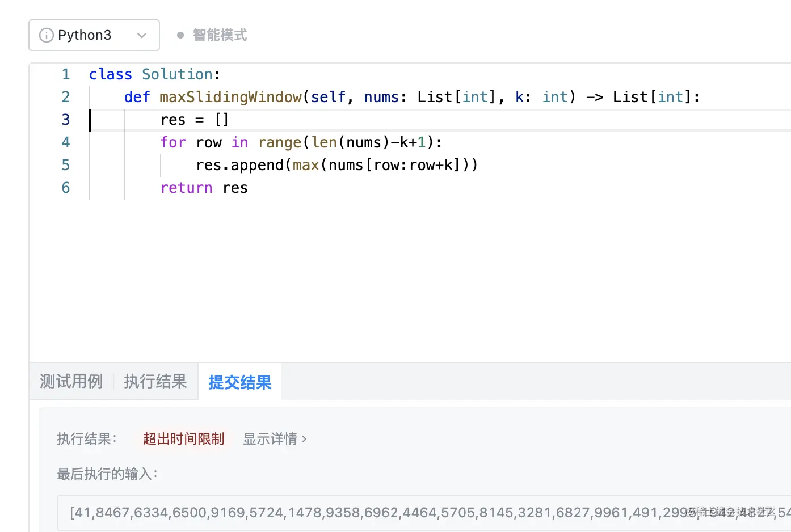Click the 执行结果： label in results panel

click(87, 438)
